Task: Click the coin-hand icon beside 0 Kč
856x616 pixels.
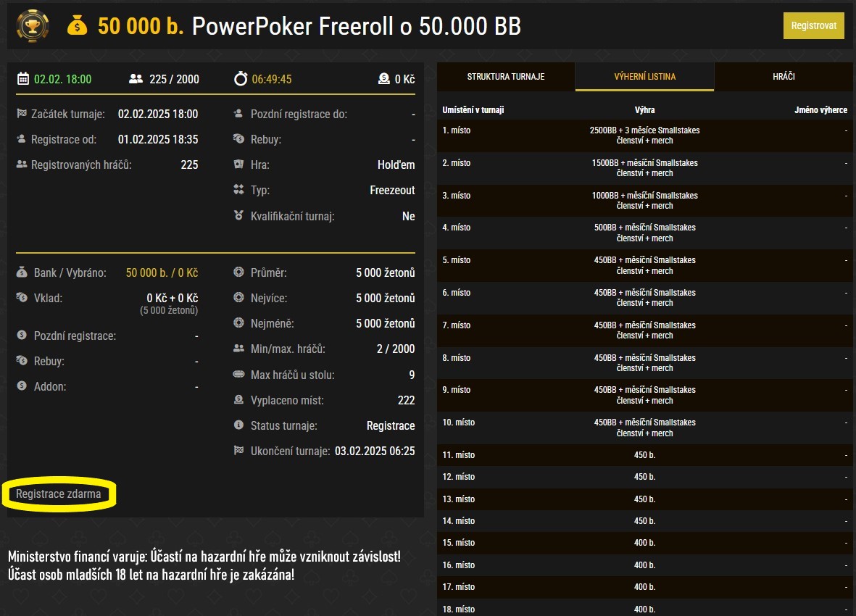Action: 383,78
